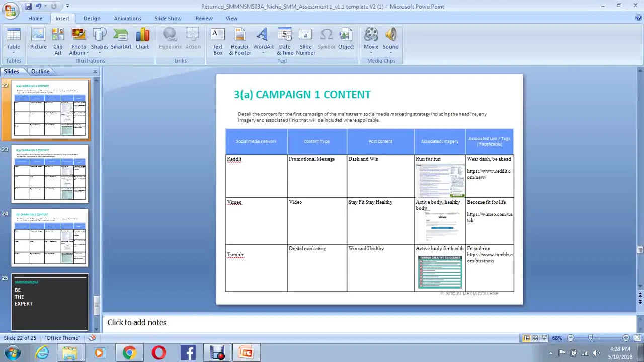Open the View ribbon tab
Image resolution: width=644 pixels, height=362 pixels.
[231, 18]
